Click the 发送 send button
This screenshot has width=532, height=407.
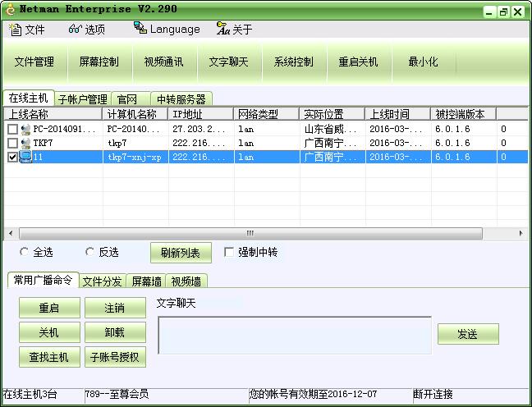coord(468,334)
